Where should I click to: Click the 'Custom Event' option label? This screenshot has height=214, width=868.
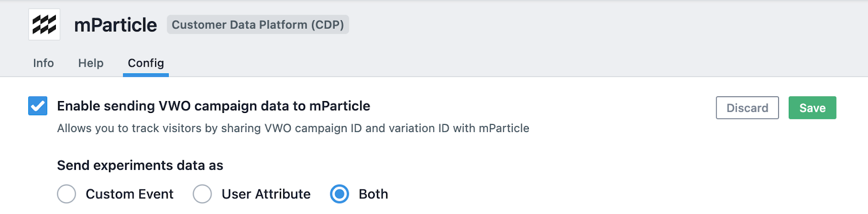[x=130, y=194]
